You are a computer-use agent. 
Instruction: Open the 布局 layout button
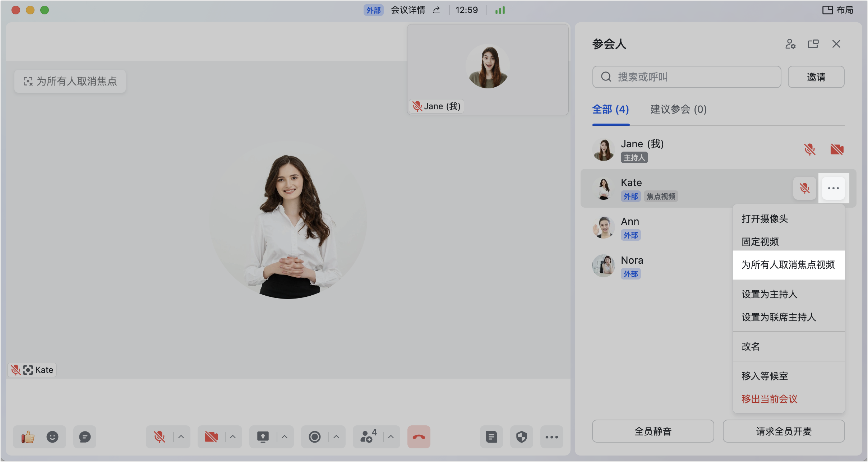click(838, 10)
